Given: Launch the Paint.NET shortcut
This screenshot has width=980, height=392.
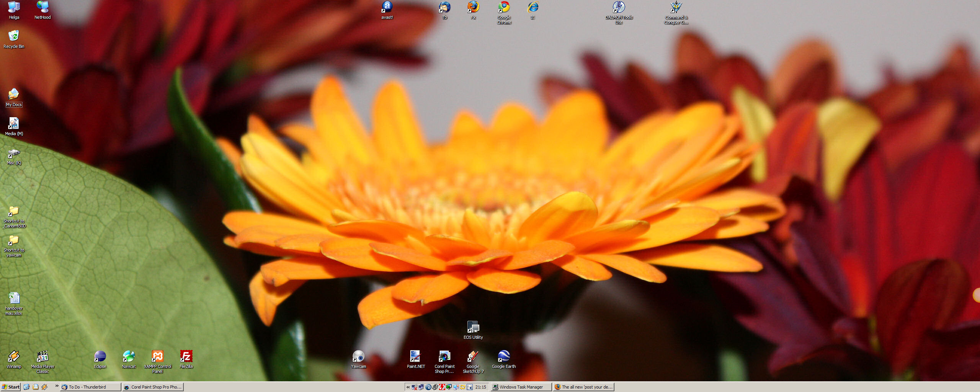Looking at the screenshot, I should point(416,359).
